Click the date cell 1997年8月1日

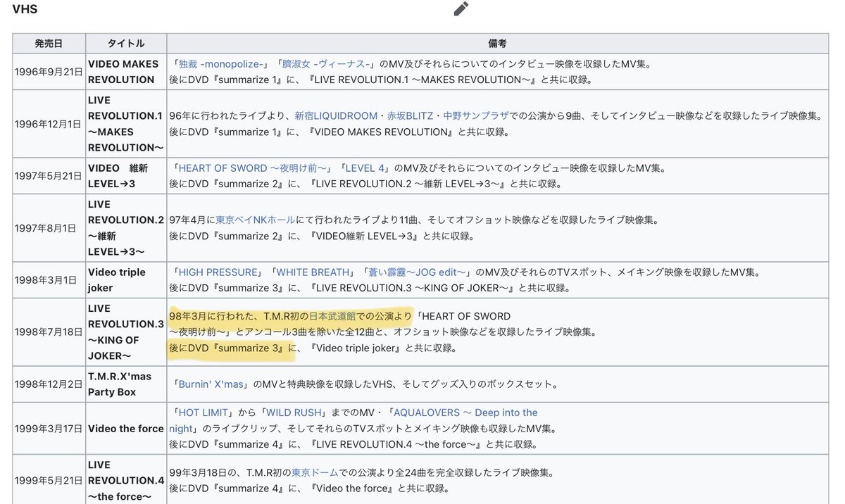pos(49,228)
